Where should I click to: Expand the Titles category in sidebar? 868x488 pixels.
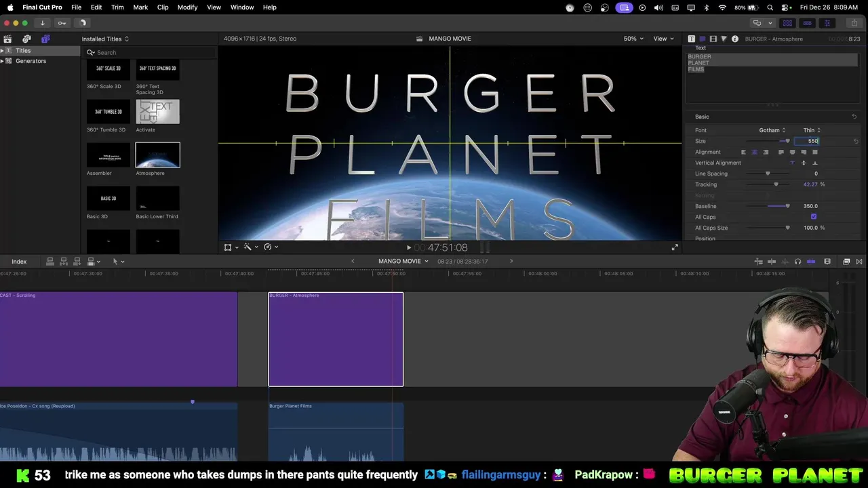tap(3, 51)
